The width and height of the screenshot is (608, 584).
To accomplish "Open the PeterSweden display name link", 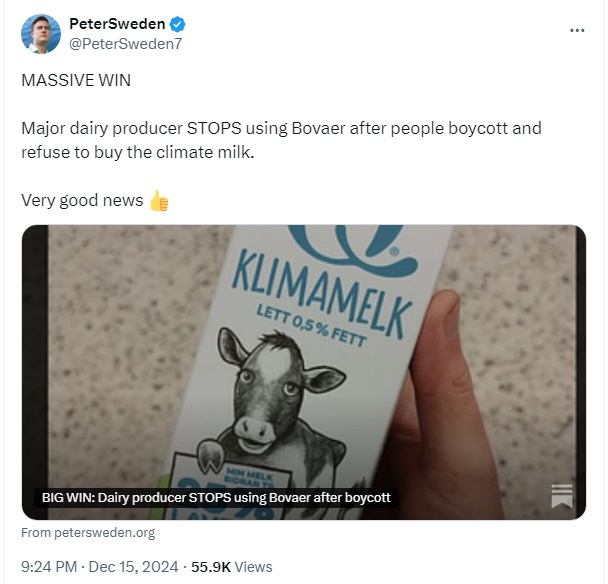I will [117, 24].
